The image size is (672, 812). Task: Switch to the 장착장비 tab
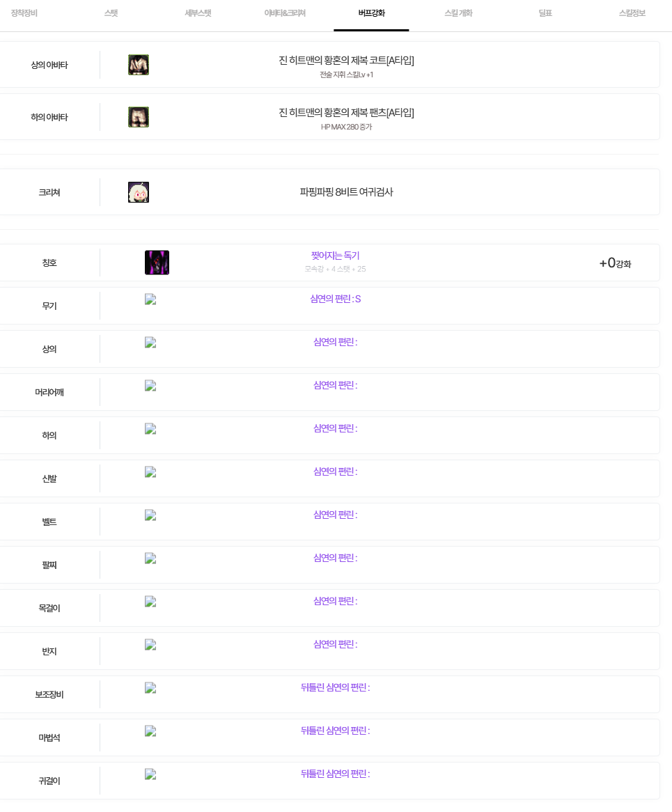[24, 13]
